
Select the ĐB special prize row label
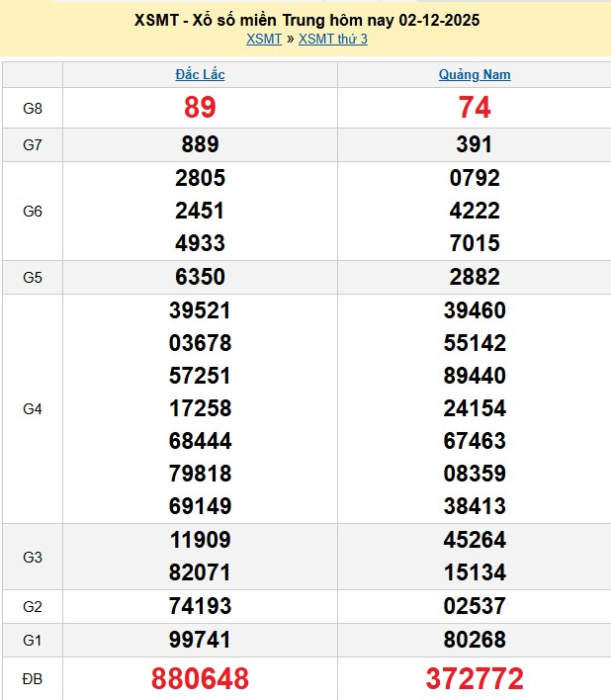33,679
